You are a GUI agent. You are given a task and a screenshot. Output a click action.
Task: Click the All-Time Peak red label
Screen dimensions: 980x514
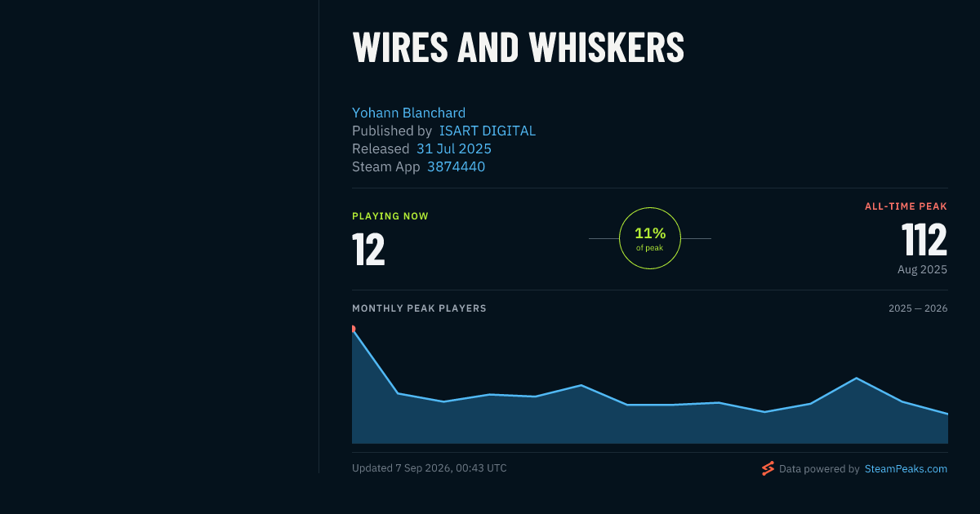pyautogui.click(x=906, y=206)
